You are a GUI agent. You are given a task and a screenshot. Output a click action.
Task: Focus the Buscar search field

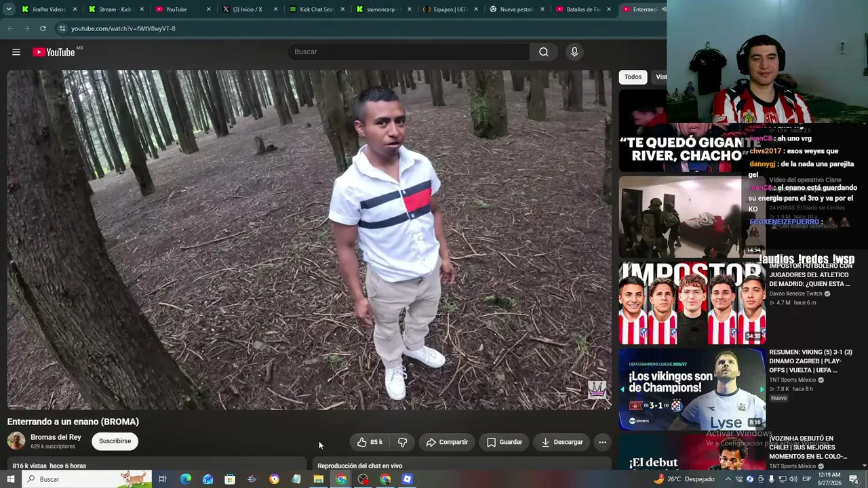409,52
